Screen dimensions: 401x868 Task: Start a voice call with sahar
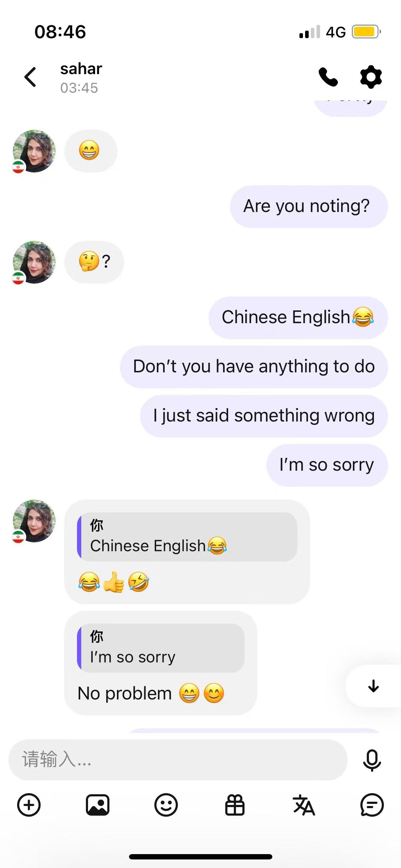pyautogui.click(x=328, y=77)
